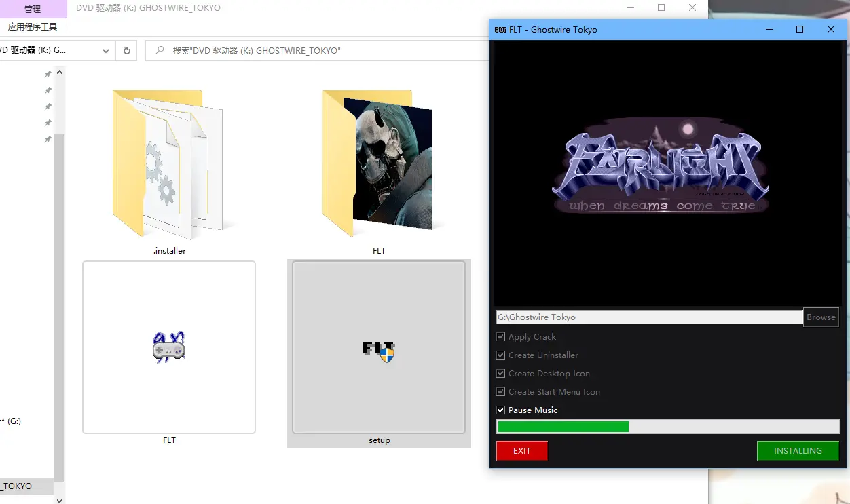This screenshot has height=504, width=850.
Task: Click the last pin icon in navigation pane
Action: (48, 139)
